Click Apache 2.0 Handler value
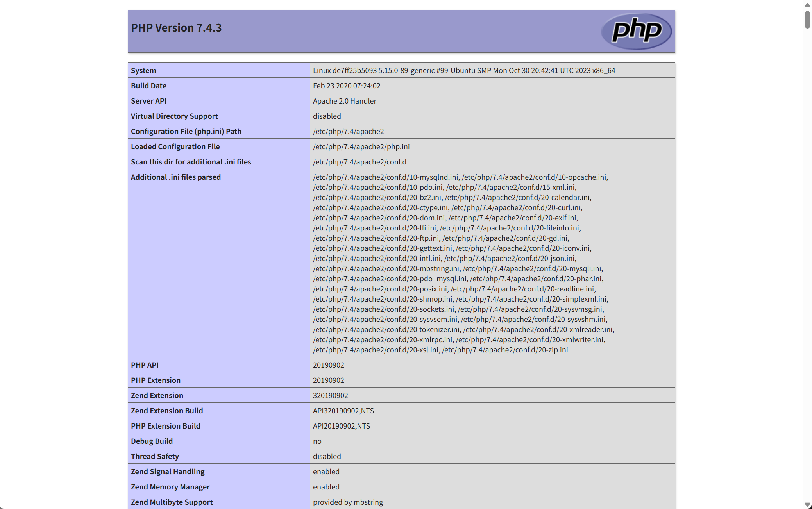The image size is (812, 509). [x=345, y=101]
